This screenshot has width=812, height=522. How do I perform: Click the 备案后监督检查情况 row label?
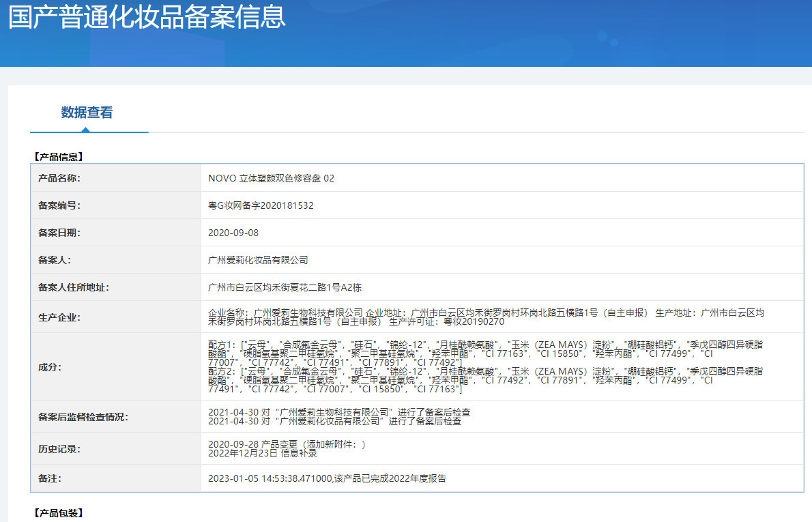click(83, 417)
